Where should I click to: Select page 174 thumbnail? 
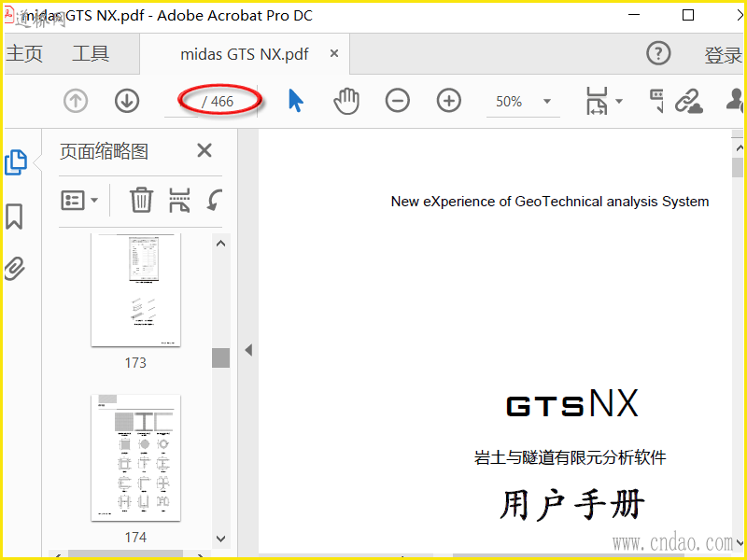click(135, 457)
